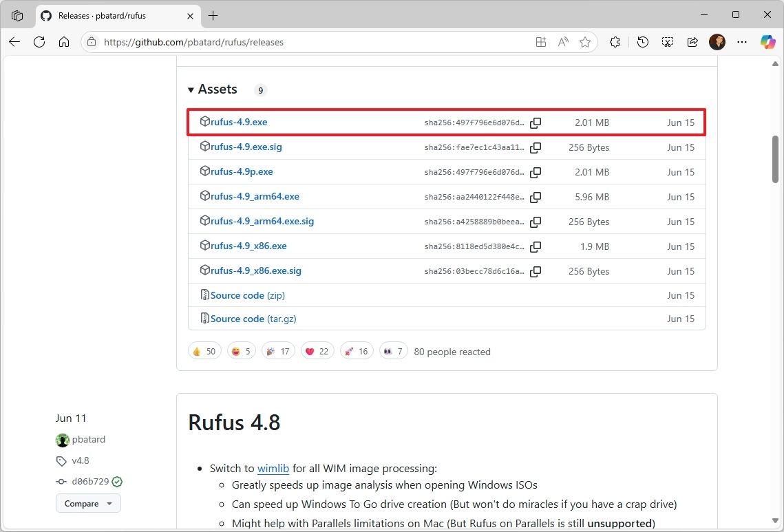Open browser history

642,42
